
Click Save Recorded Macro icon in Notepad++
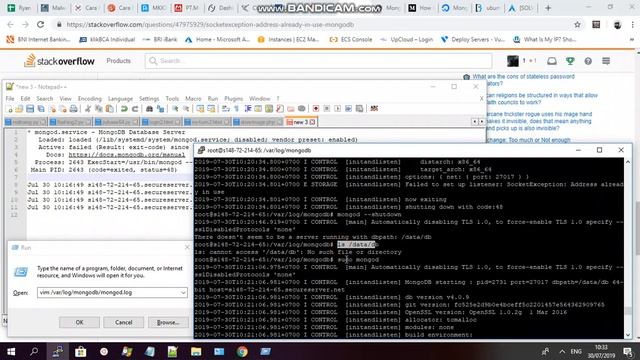[360, 109]
